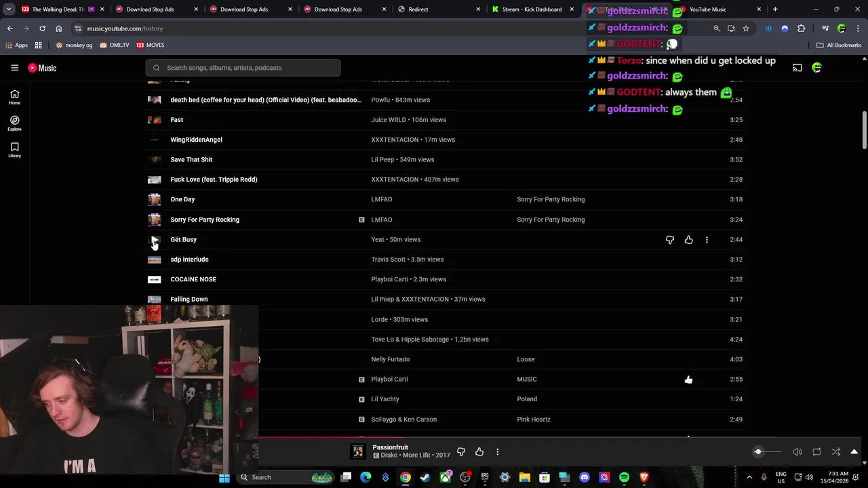Toggle shuffle in the player bar
The image size is (868, 488).
pyautogui.click(x=835, y=452)
